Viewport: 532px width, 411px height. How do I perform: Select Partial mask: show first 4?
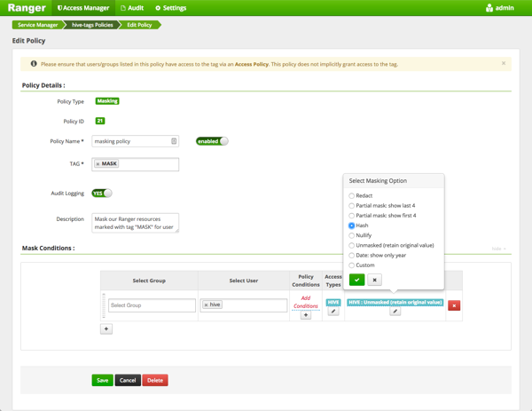point(351,216)
